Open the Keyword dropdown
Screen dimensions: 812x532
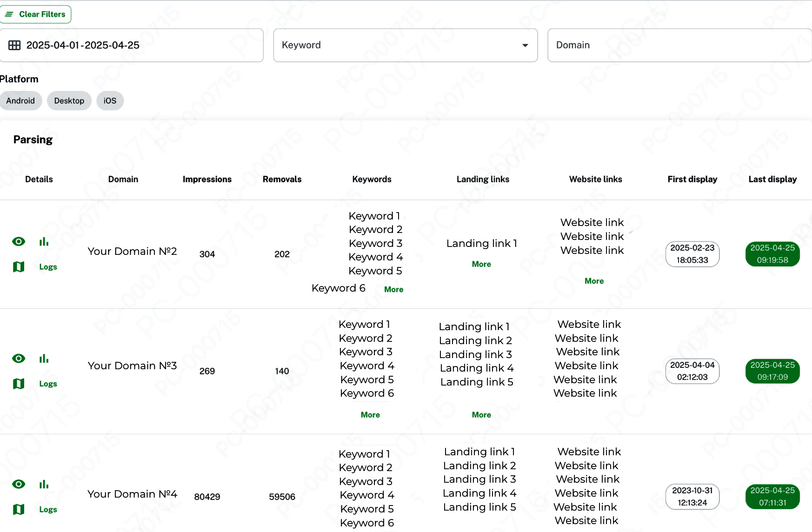coord(405,45)
